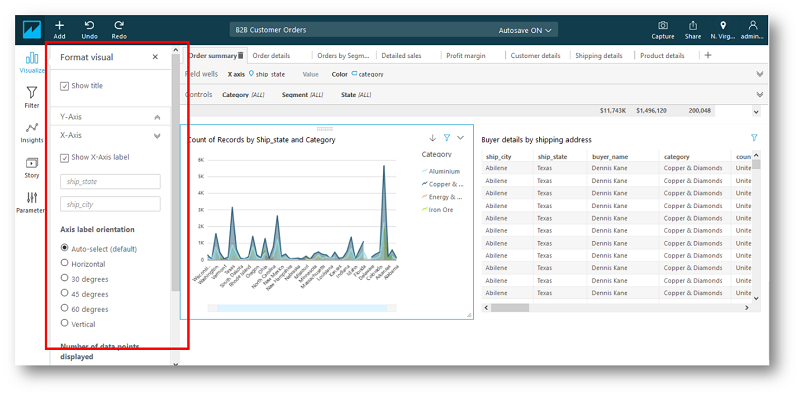The width and height of the screenshot is (800, 396).
Task: Choose Vertical axis label orientation
Action: pyautogui.click(x=64, y=323)
